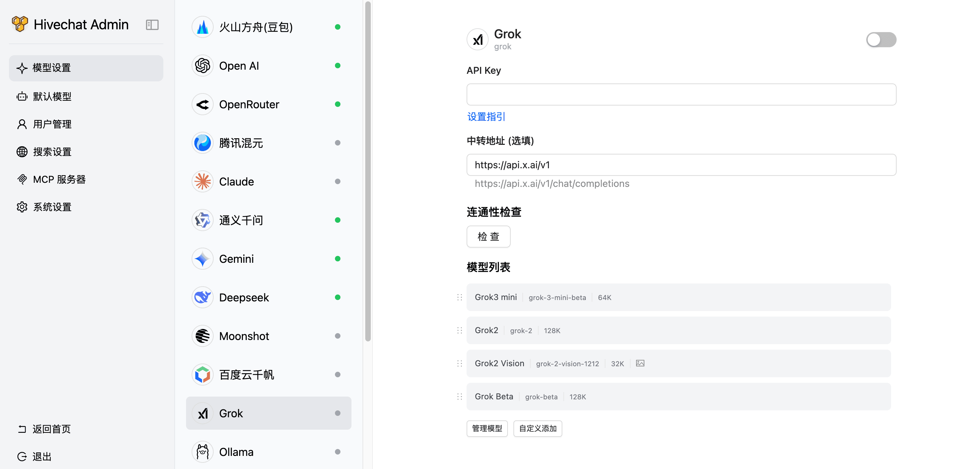Click the robot icon beside 默认模型

click(x=22, y=96)
